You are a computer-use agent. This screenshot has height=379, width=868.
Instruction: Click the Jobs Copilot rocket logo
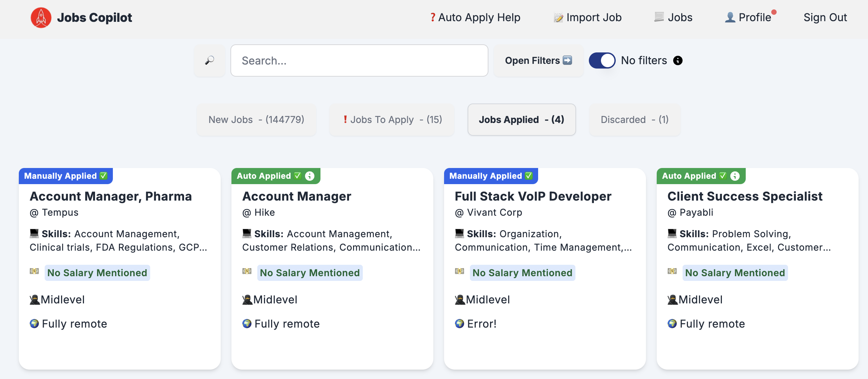click(41, 17)
